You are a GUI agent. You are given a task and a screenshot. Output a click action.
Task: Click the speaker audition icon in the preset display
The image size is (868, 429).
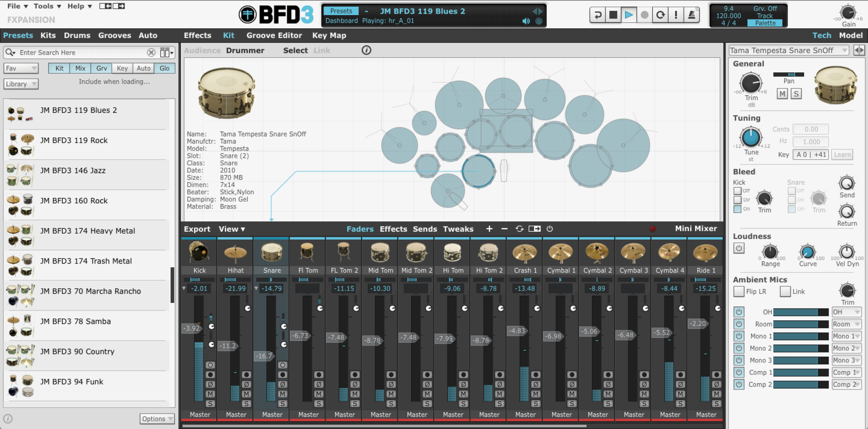coord(526,21)
